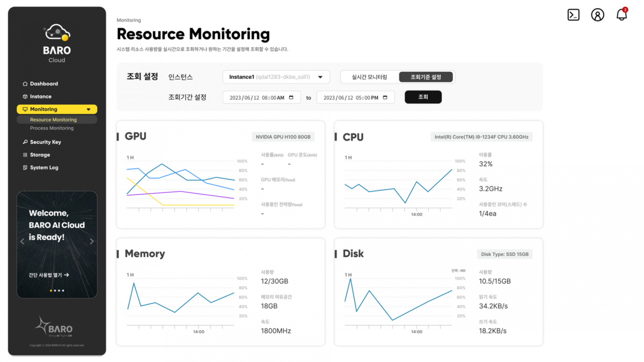Go to previous welcome banner slide
644x362 pixels.
tap(22, 241)
